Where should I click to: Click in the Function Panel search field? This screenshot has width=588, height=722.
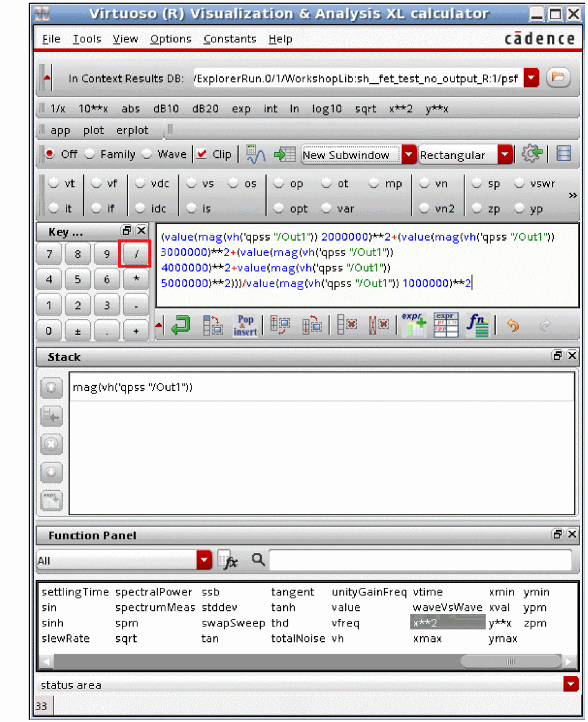420,560
